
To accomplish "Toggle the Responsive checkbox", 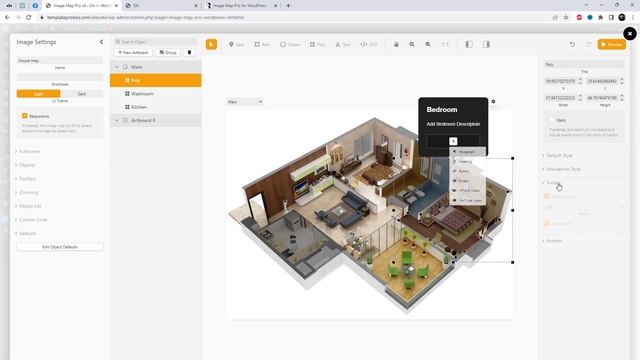I will tap(25, 116).
